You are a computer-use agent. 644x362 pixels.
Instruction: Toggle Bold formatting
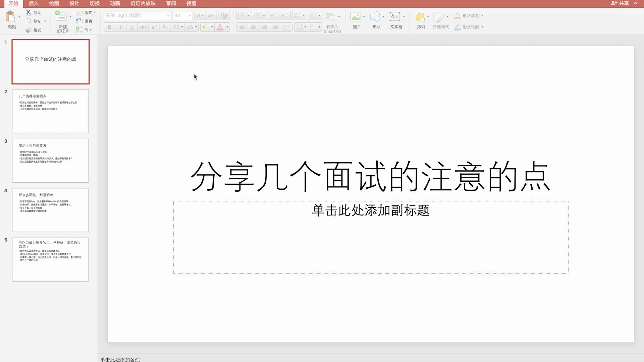coord(109,27)
